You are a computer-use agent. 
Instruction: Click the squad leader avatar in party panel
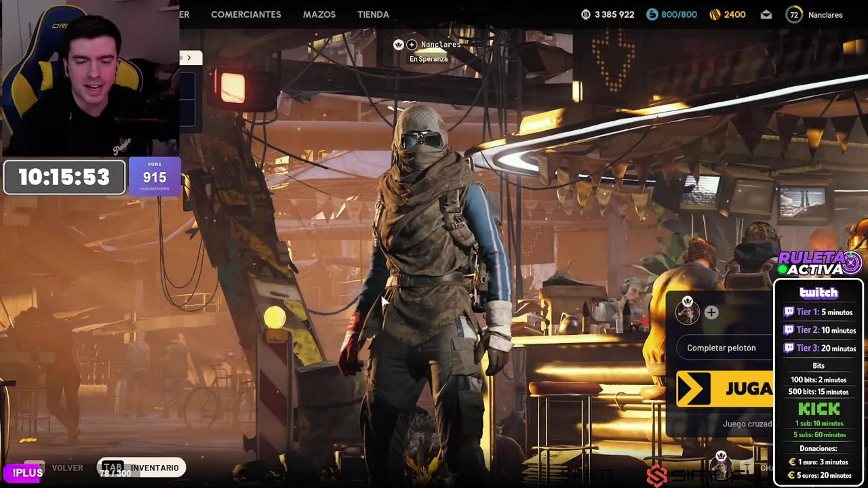tap(687, 312)
